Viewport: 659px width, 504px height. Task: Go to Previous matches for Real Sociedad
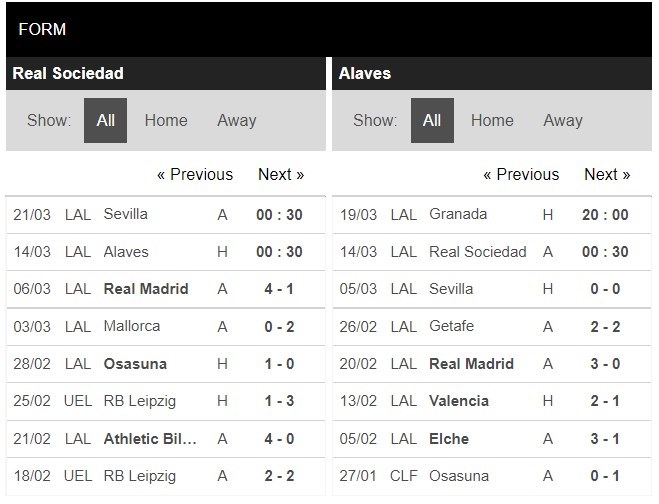pyautogui.click(x=195, y=174)
